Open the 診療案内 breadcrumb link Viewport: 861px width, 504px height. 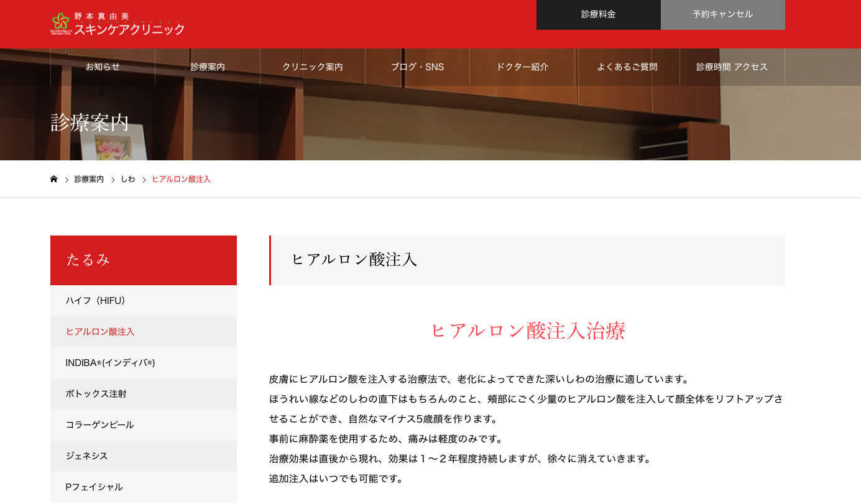tap(88, 178)
